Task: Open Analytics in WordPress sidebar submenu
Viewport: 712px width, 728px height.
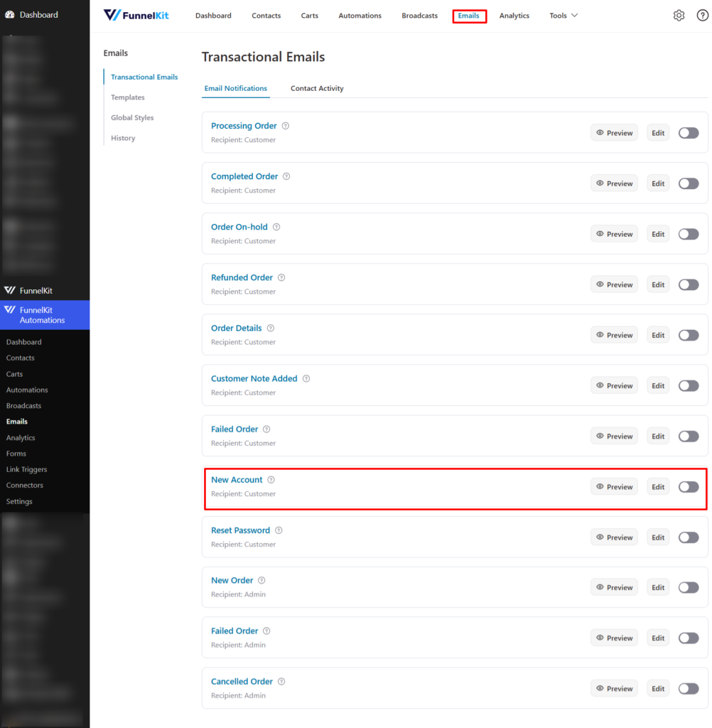Action: (x=21, y=438)
